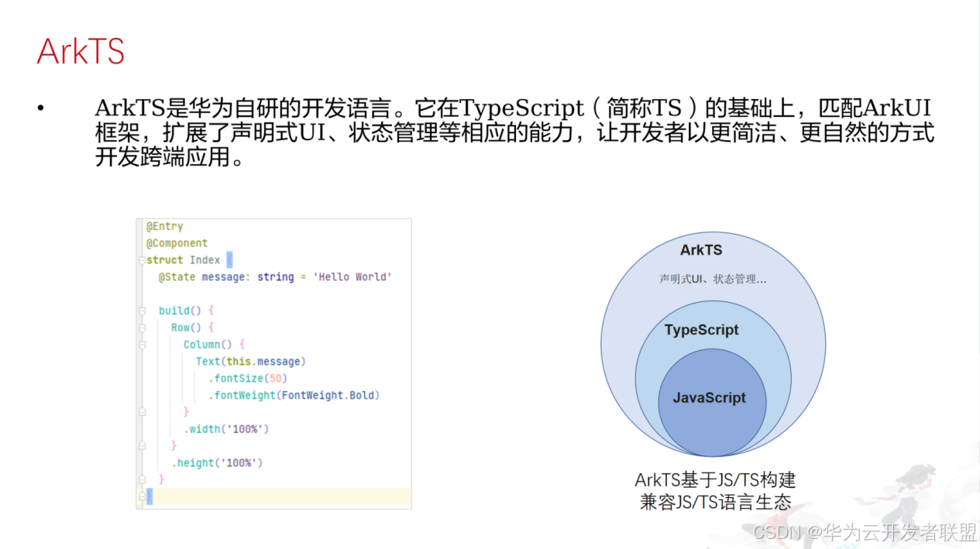Image resolution: width=980 pixels, height=549 pixels.
Task: Click the '@Component' decorator in code
Action: pos(177,243)
